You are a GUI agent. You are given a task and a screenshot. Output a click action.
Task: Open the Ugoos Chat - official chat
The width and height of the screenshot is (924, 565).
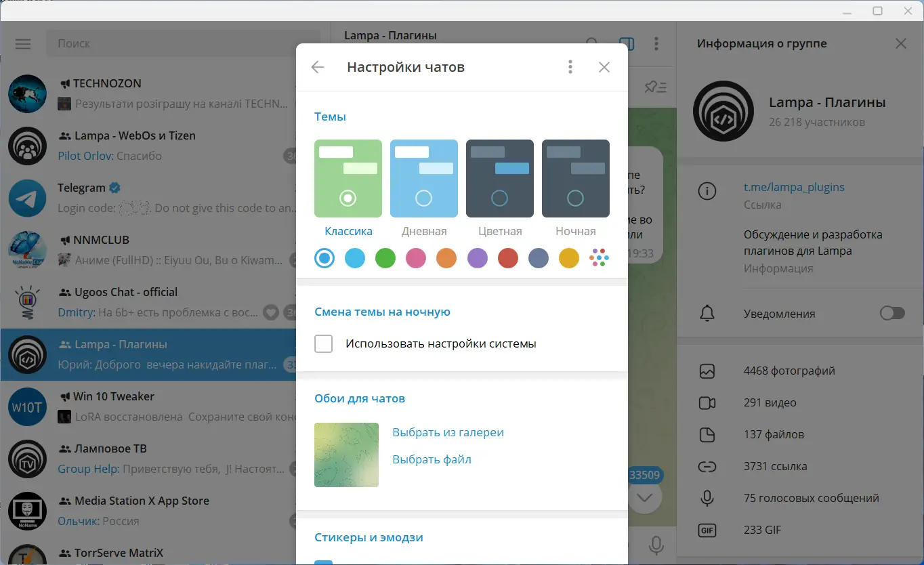click(x=148, y=303)
